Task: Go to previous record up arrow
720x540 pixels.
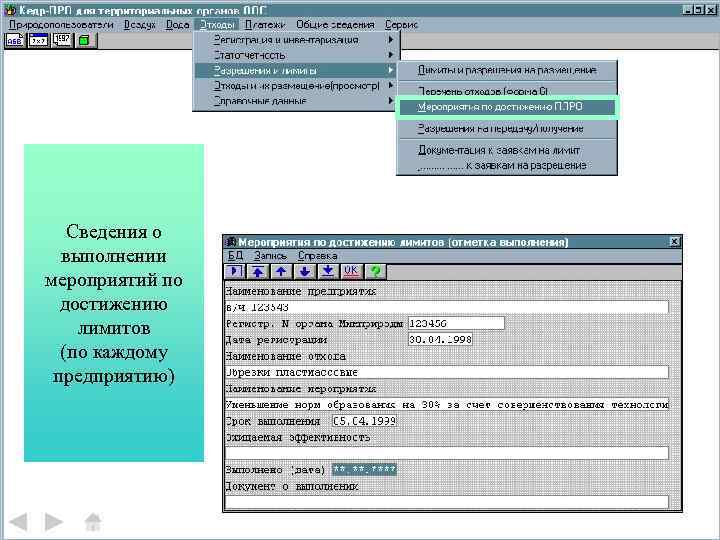Action: (281, 271)
